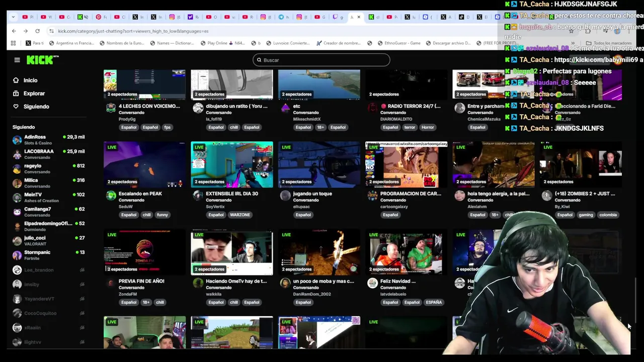Switch to the Pinterest browser tab

tap(102, 17)
